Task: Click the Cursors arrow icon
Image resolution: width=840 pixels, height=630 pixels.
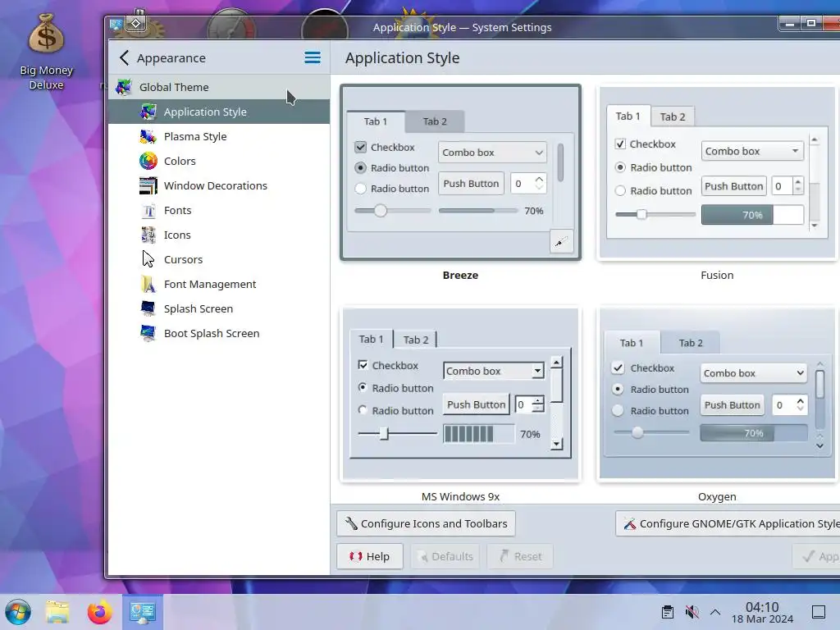Action: point(148,259)
